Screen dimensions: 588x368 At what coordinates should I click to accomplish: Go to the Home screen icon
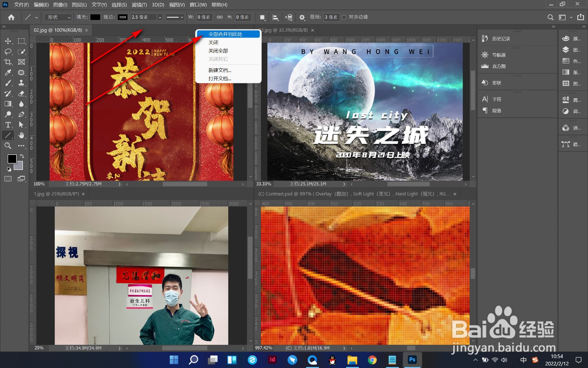coord(11,17)
